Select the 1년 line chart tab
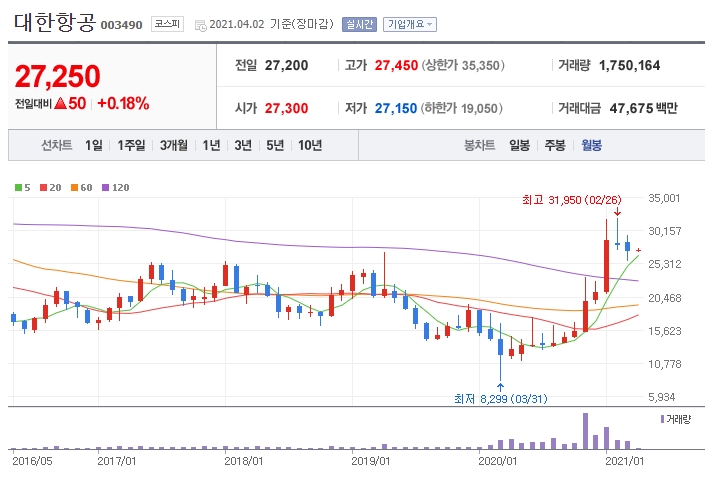 pos(211,145)
